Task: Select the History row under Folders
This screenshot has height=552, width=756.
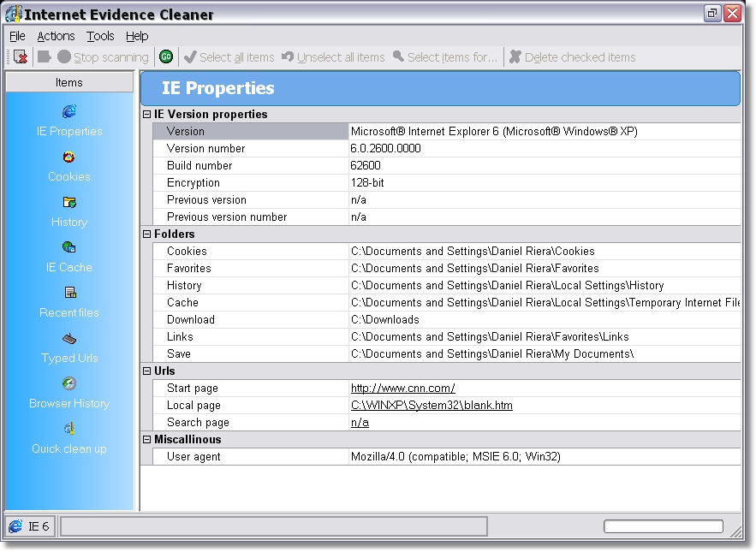Action: point(447,285)
